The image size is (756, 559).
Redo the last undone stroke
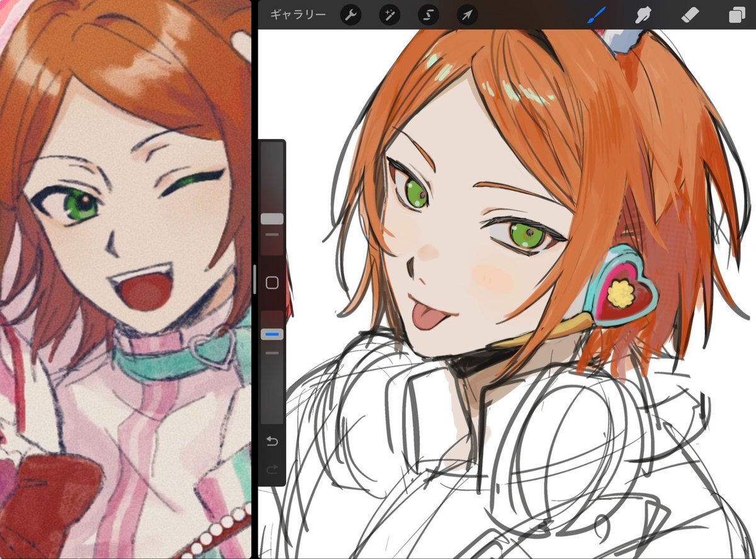point(272,469)
